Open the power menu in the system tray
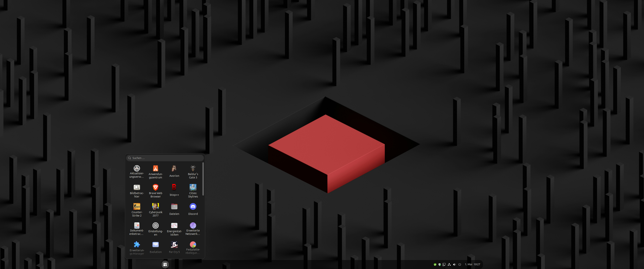 point(460,265)
